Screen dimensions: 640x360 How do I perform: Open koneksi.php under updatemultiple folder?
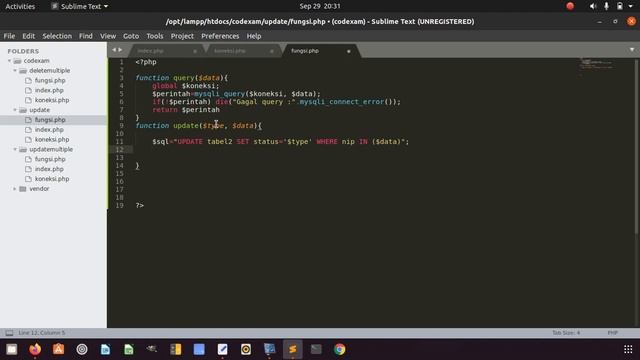[x=52, y=179]
